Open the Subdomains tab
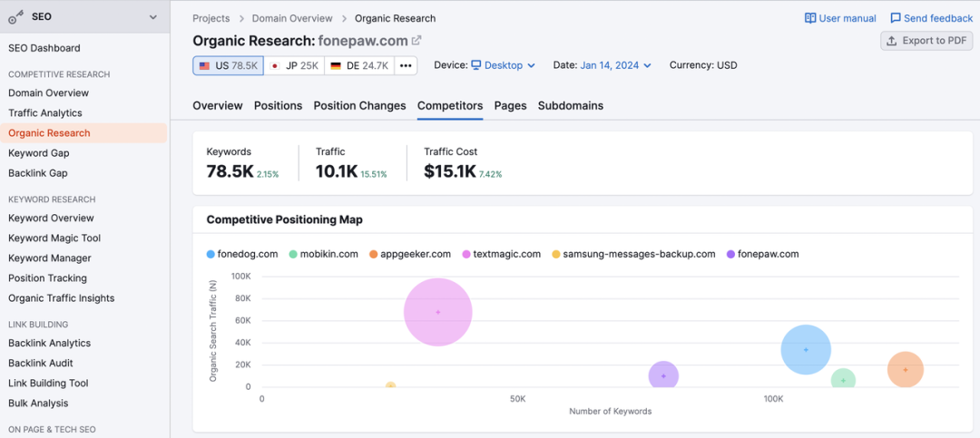Image resolution: width=980 pixels, height=438 pixels. (570, 105)
